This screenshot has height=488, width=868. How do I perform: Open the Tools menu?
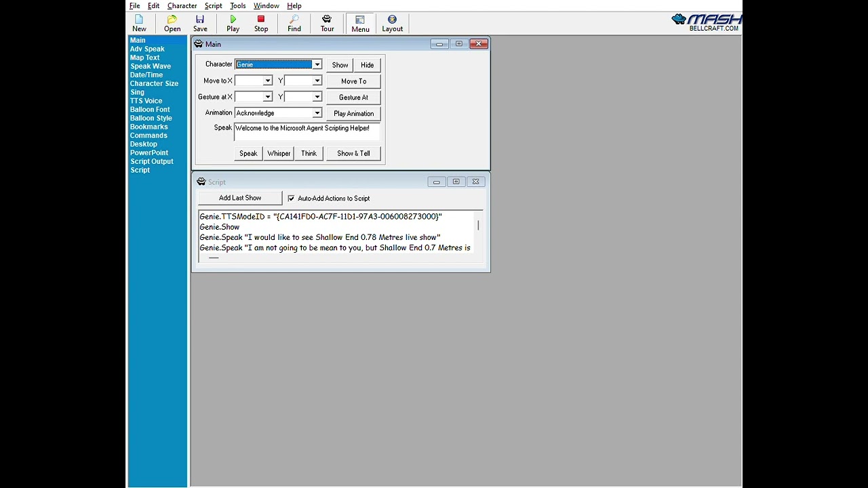point(238,5)
